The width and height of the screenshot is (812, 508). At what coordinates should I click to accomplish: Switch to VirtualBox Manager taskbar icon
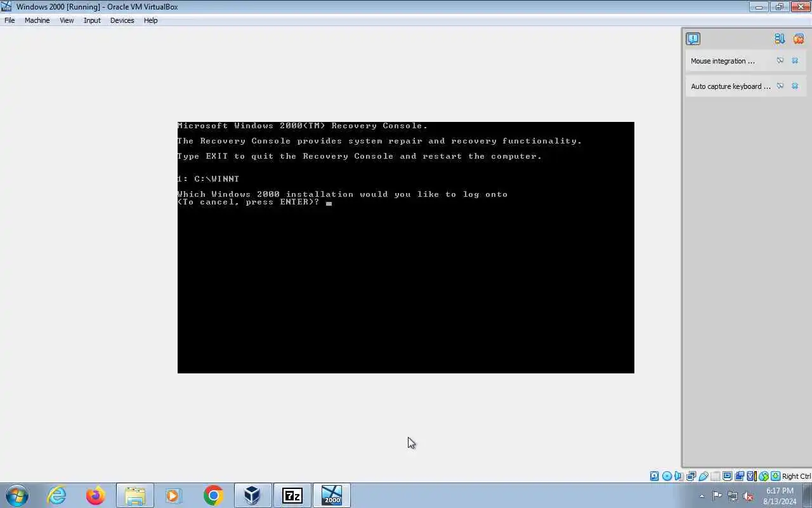252,495
